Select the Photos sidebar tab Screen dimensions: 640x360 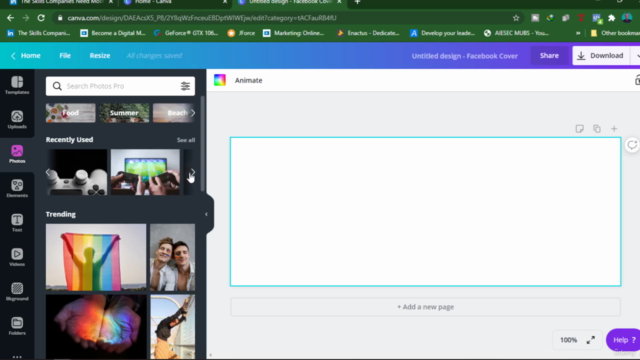17,154
